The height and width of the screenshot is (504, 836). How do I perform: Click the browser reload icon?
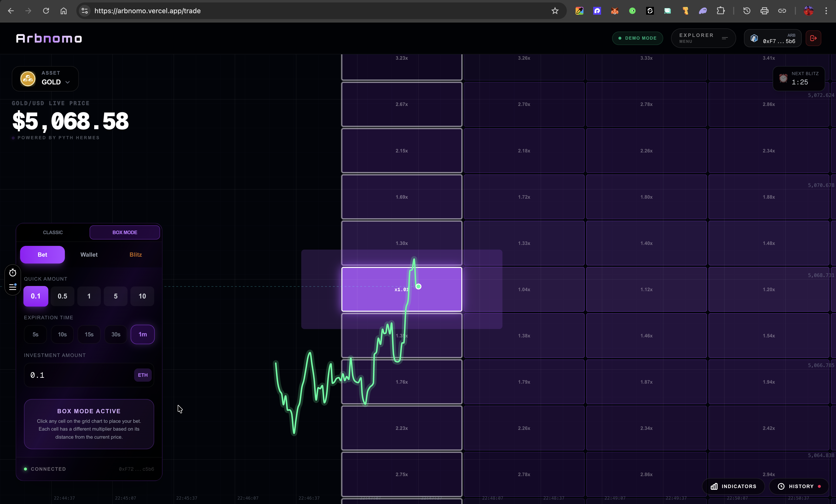pos(46,11)
